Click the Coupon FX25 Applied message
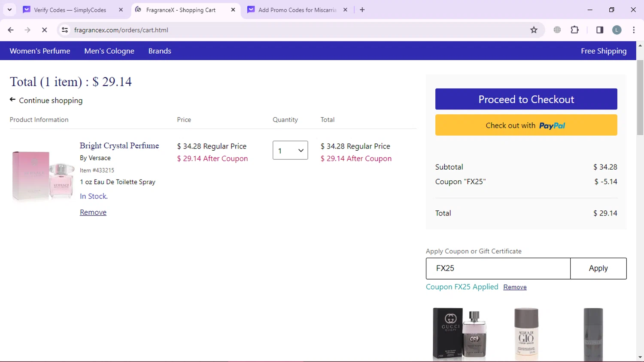The image size is (644, 362). coord(462,287)
